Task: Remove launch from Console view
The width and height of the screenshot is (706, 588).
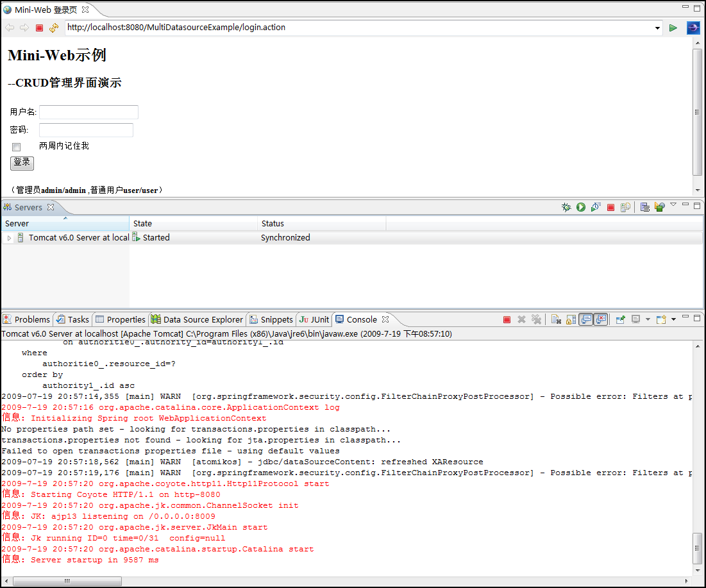Action: 521,320
